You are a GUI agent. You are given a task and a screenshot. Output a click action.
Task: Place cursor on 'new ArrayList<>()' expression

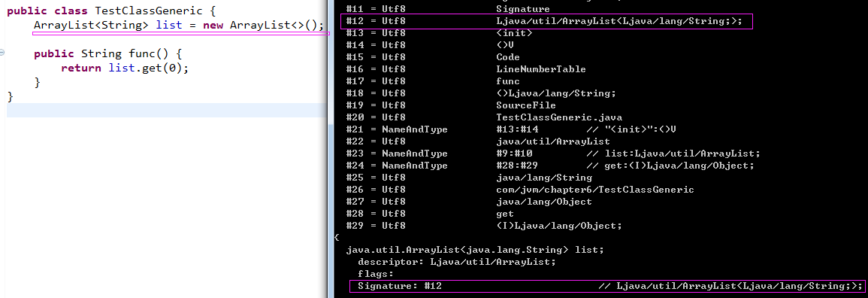263,26
